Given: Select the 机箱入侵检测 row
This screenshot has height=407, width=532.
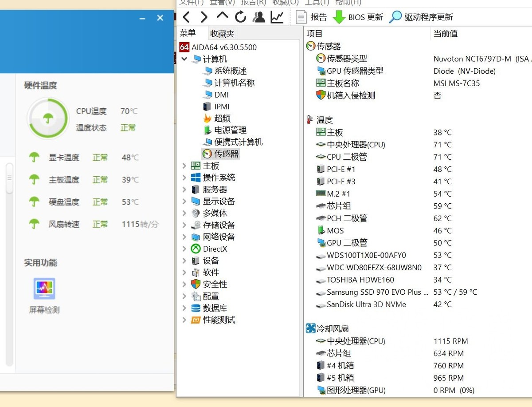Looking at the screenshot, I should [x=418, y=95].
